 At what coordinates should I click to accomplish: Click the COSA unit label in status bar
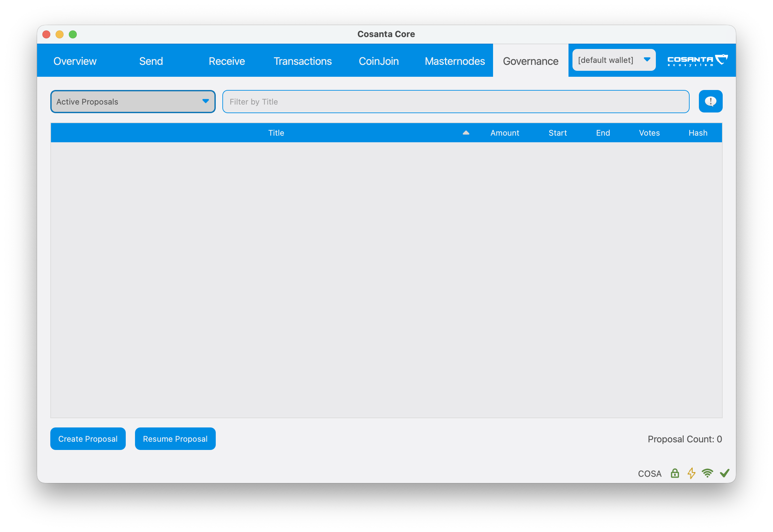(x=650, y=474)
